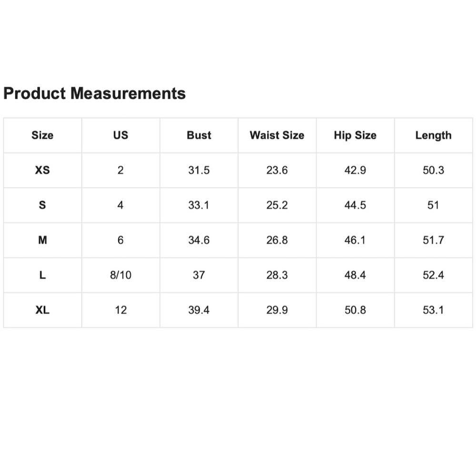This screenshot has width=476, height=476.
Task: Click the Size column header
Action: pyautogui.click(x=42, y=135)
